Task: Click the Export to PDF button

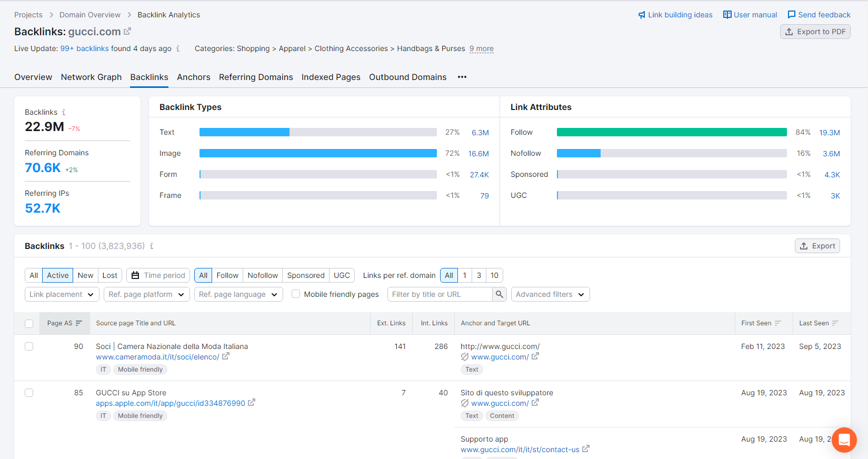Action: tap(815, 32)
